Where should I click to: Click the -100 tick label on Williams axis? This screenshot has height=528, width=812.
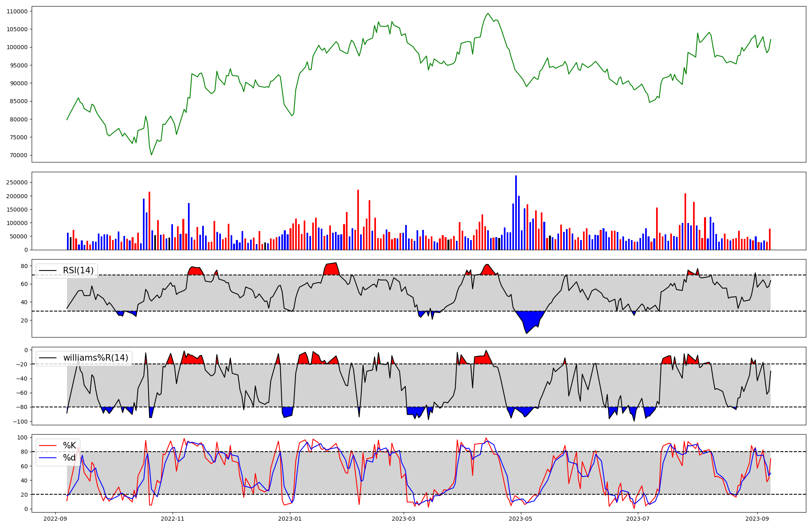pyautogui.click(x=20, y=422)
